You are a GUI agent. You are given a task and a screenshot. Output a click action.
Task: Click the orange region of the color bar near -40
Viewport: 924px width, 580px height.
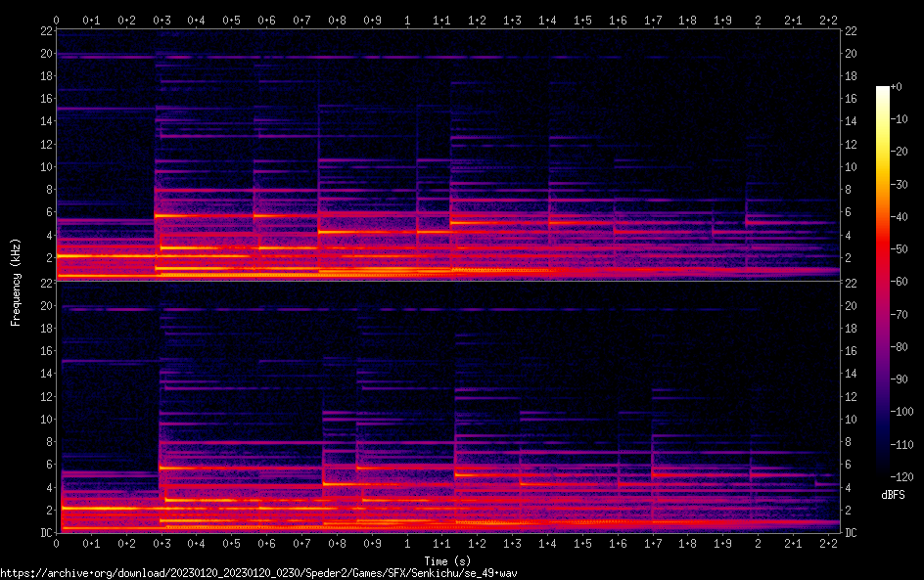pyautogui.click(x=883, y=218)
